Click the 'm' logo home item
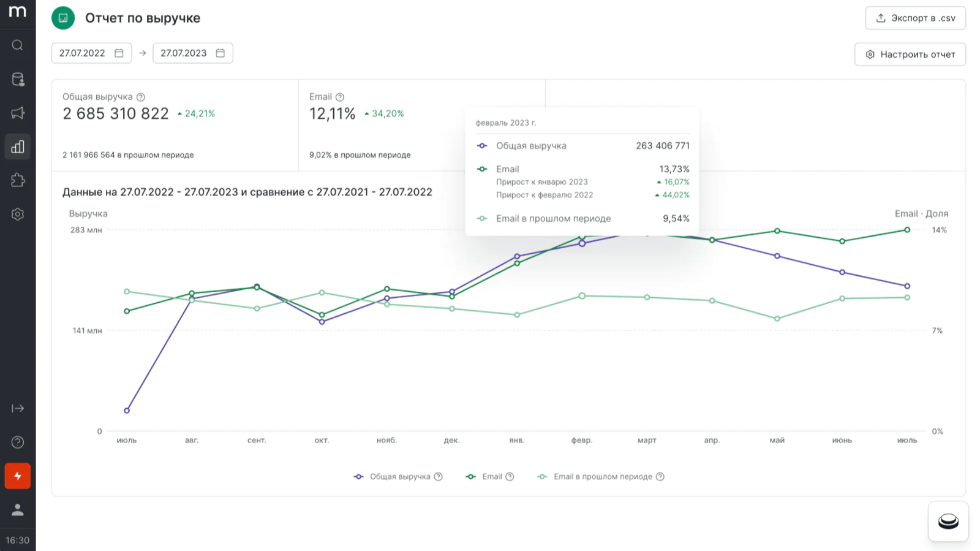980x551 pixels. (x=18, y=12)
